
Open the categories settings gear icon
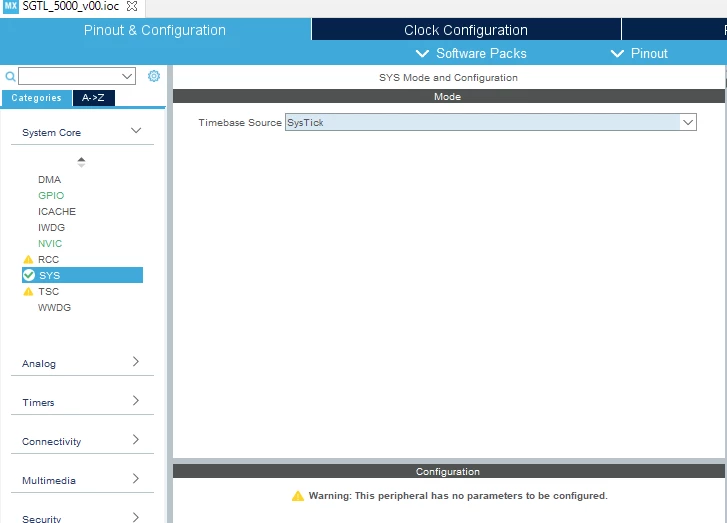(x=153, y=76)
